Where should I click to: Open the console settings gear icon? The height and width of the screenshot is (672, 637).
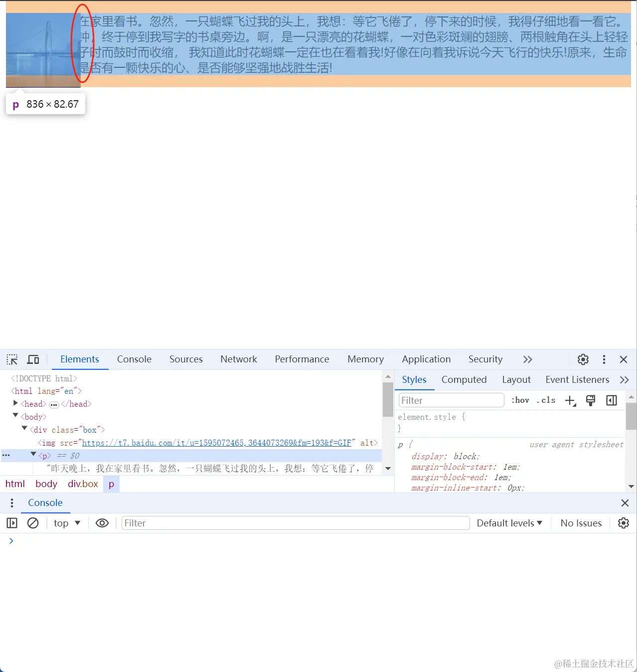(624, 523)
